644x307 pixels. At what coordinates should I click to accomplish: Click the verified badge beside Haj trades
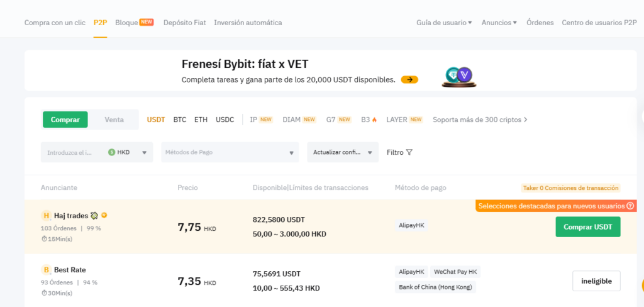104,215
